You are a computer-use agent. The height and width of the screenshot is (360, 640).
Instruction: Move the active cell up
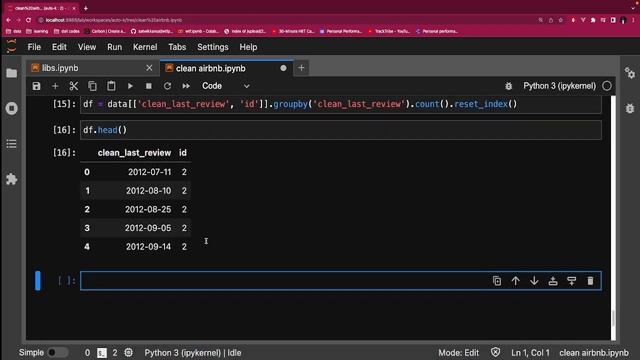click(516, 281)
